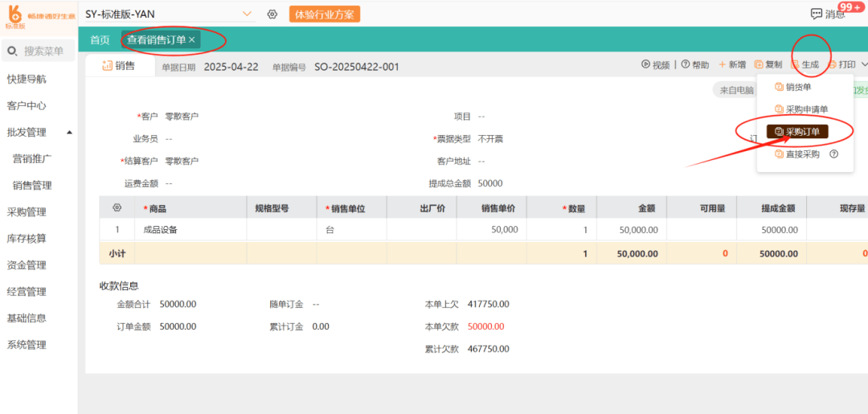The height and width of the screenshot is (414, 868).
Task: Click the table column settings gear icon
Action: point(117,208)
